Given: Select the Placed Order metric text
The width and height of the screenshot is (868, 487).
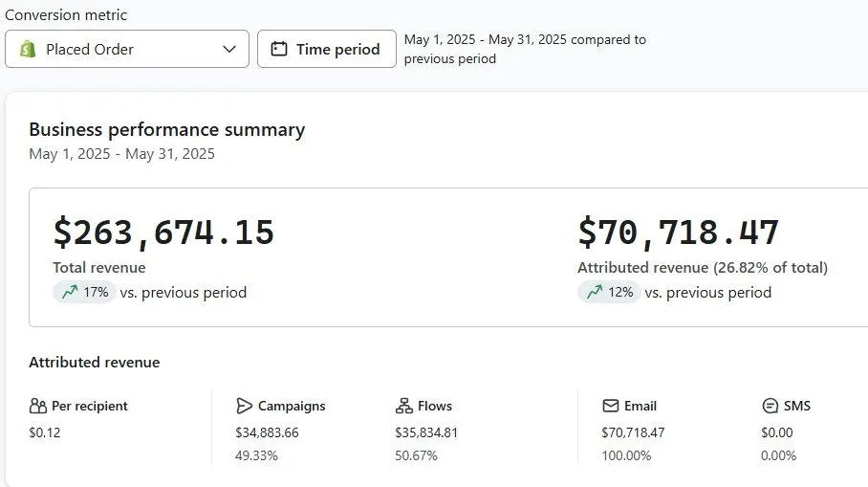Looking at the screenshot, I should pos(90,49).
